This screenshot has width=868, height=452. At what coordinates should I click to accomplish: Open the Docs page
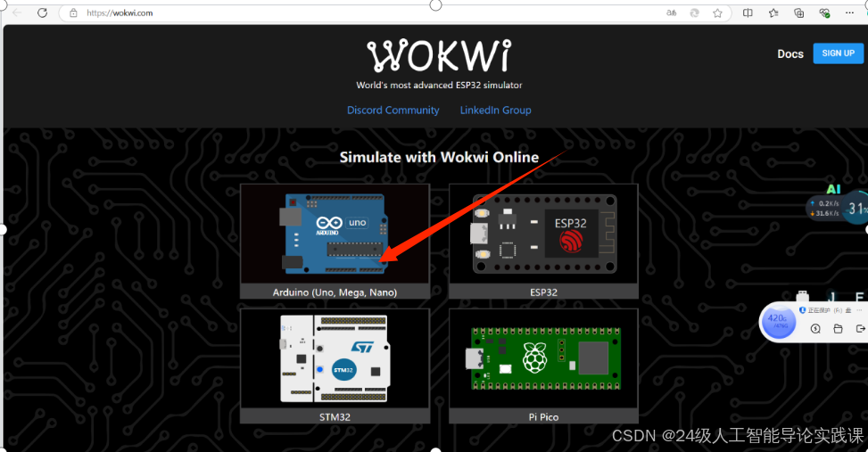(790, 53)
